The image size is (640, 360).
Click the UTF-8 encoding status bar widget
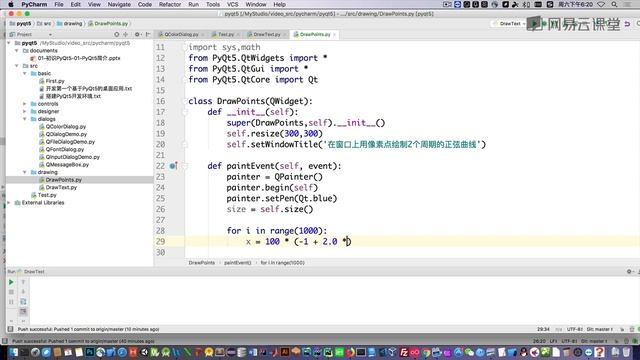pyautogui.click(x=574, y=329)
